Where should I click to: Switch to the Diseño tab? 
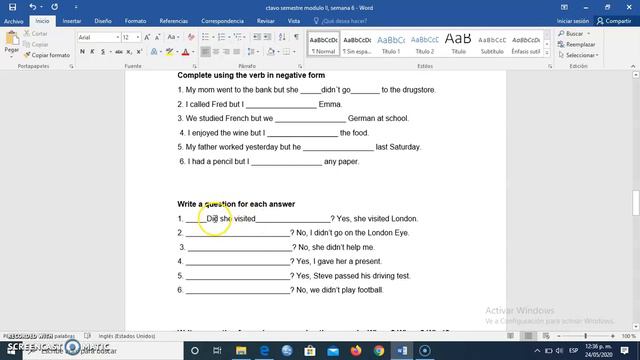pyautogui.click(x=103, y=21)
